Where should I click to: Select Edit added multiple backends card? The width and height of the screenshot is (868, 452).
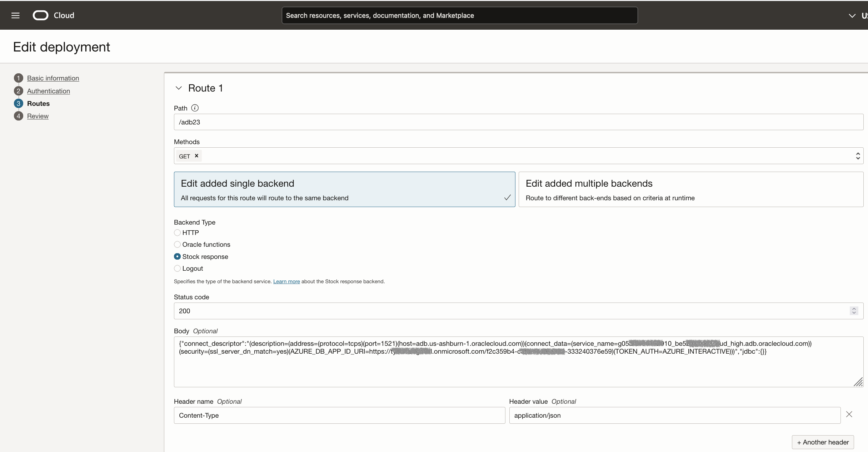pos(690,190)
